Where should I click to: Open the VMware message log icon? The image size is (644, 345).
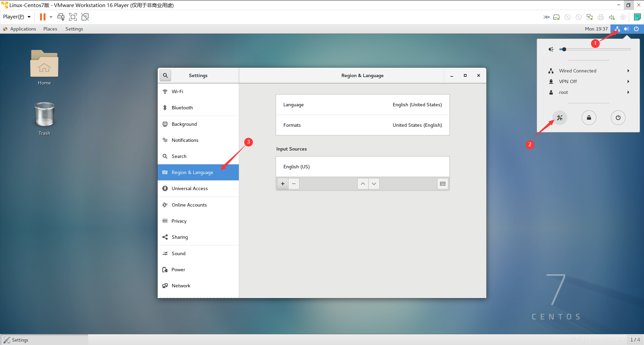(637, 17)
